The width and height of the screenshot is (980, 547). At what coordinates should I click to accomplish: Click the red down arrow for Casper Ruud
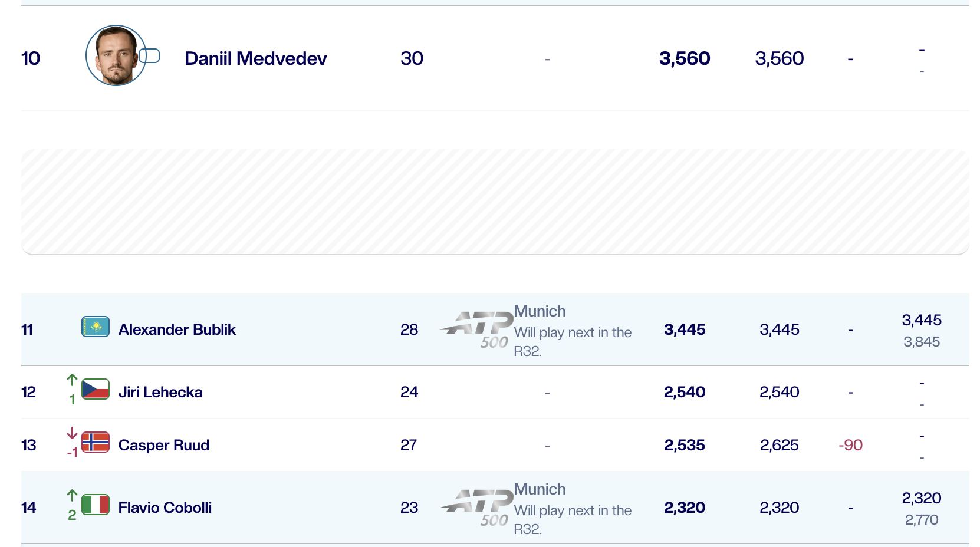tap(72, 433)
